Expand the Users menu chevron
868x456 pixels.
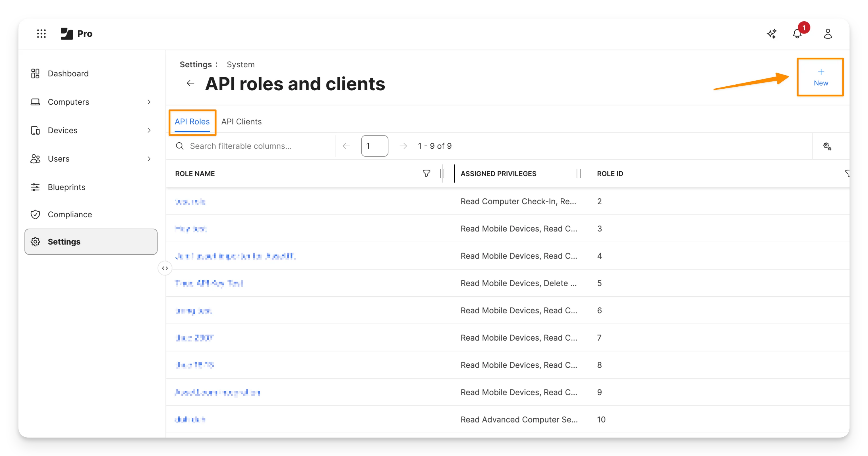pyautogui.click(x=149, y=159)
